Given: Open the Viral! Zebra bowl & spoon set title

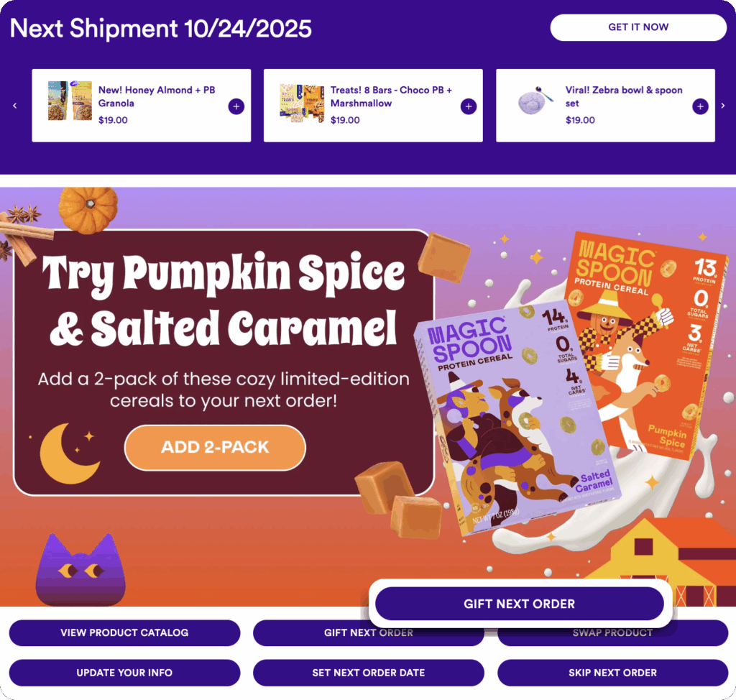Looking at the screenshot, I should coord(624,96).
